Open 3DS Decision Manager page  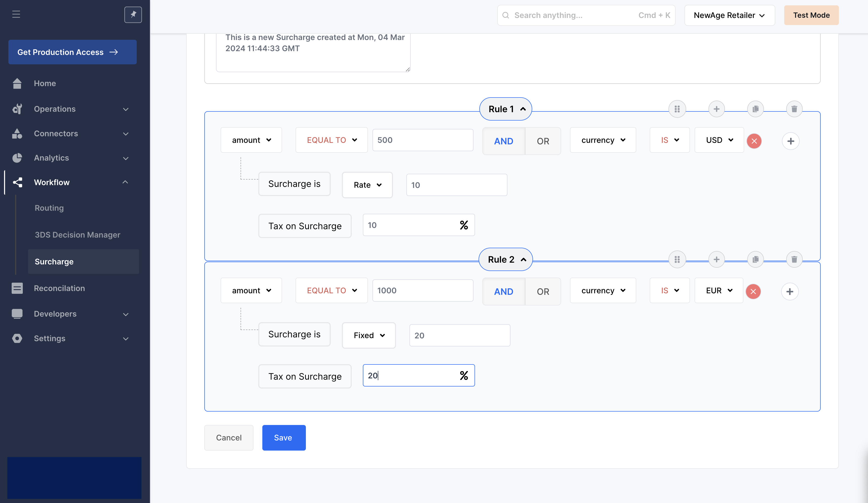tap(77, 235)
